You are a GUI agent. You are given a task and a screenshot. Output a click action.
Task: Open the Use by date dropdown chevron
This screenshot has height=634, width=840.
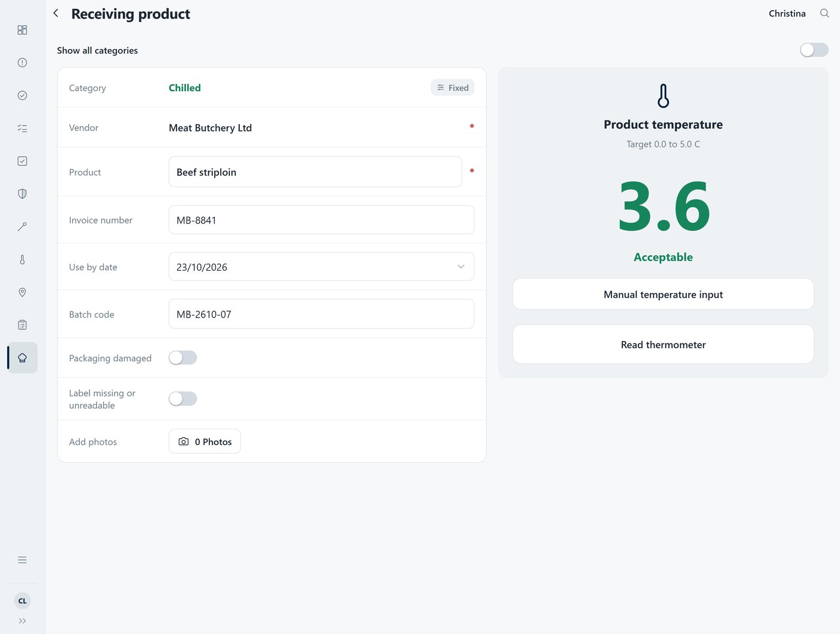point(461,267)
